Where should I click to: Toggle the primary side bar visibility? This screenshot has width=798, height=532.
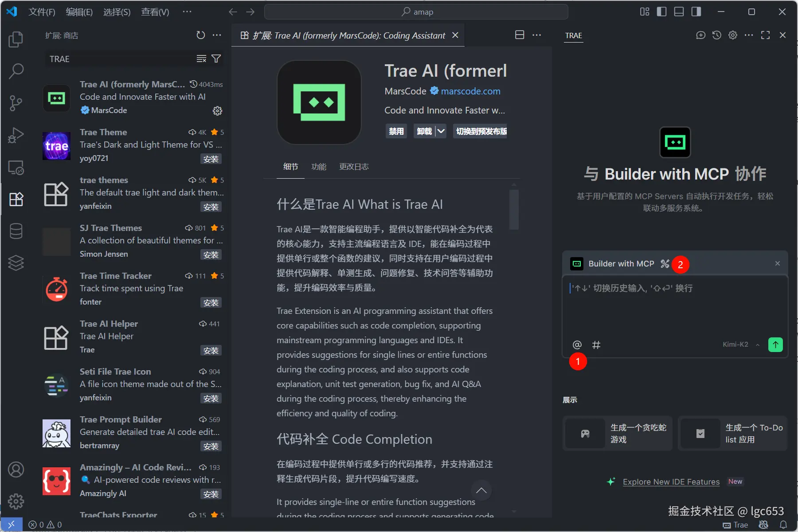coord(661,12)
